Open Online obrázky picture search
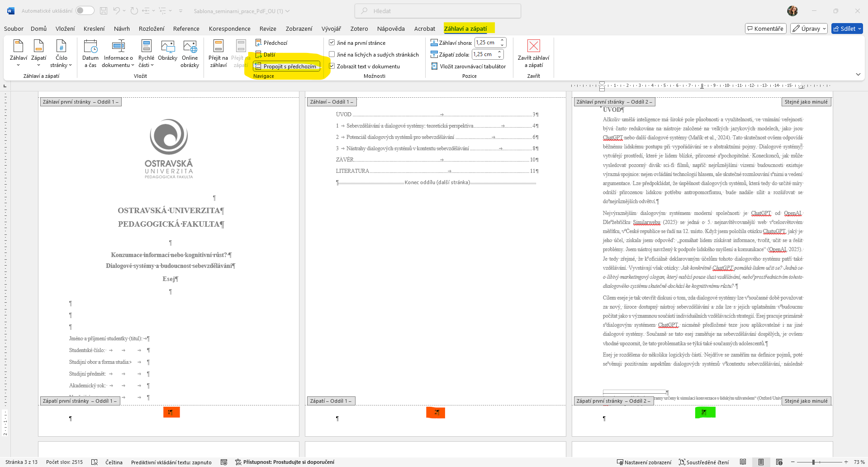868x467 pixels. click(190, 47)
